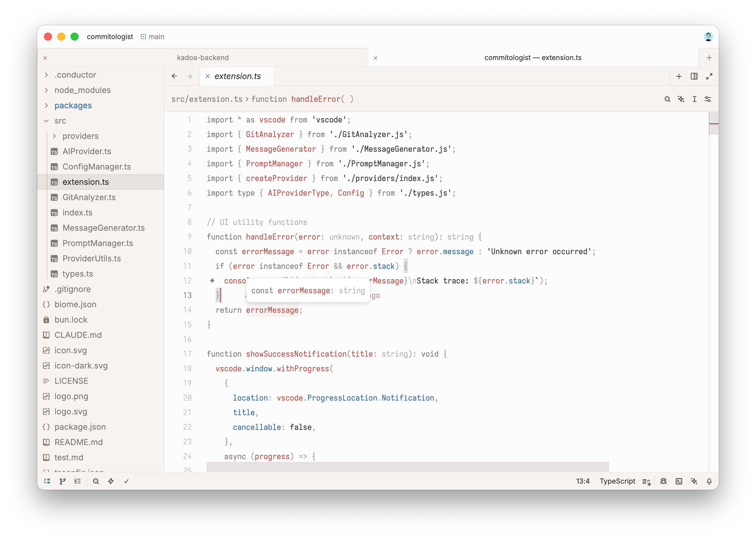This screenshot has height=539, width=756.
Task: Open the git panel icon in status bar
Action: coord(63,481)
